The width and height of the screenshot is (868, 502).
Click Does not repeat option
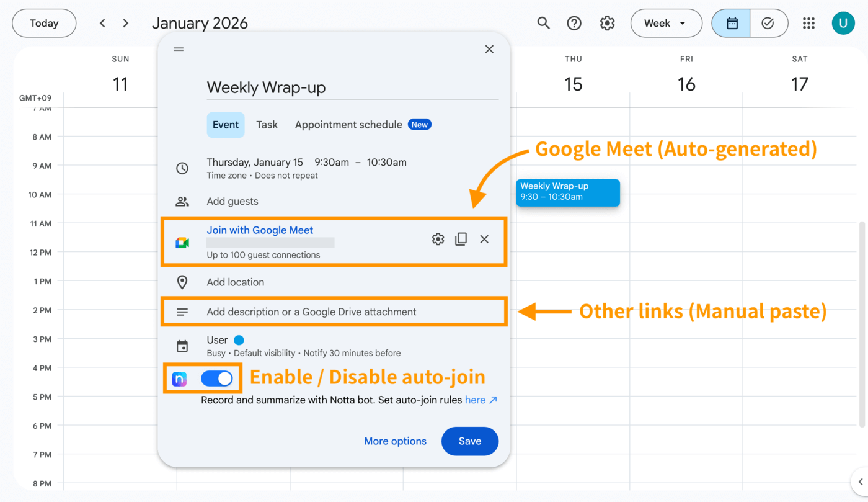pyautogui.click(x=286, y=176)
